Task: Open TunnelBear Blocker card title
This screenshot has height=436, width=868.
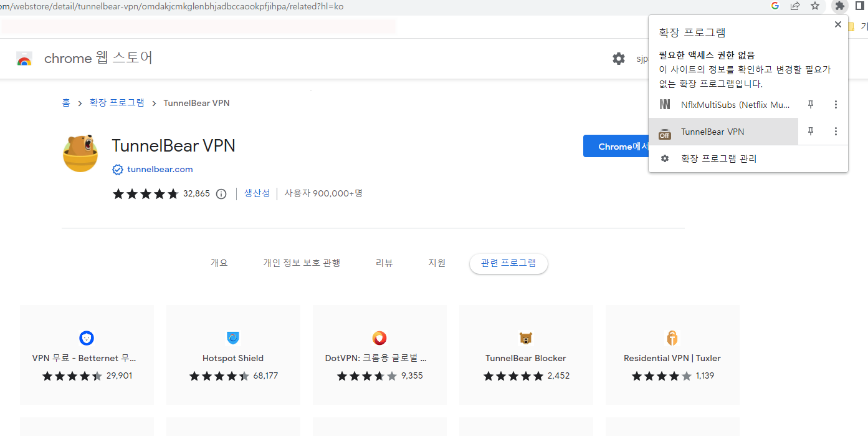Action: (x=526, y=358)
